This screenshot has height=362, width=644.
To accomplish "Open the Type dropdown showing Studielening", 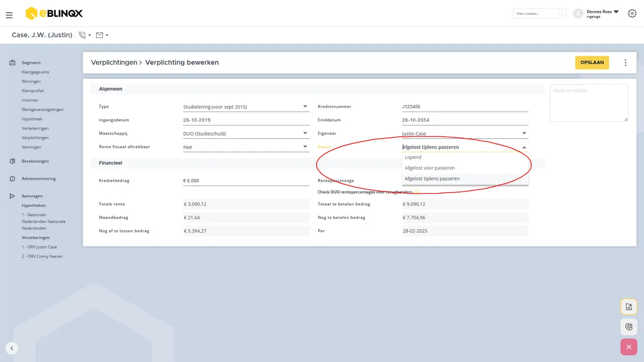I will (x=246, y=107).
